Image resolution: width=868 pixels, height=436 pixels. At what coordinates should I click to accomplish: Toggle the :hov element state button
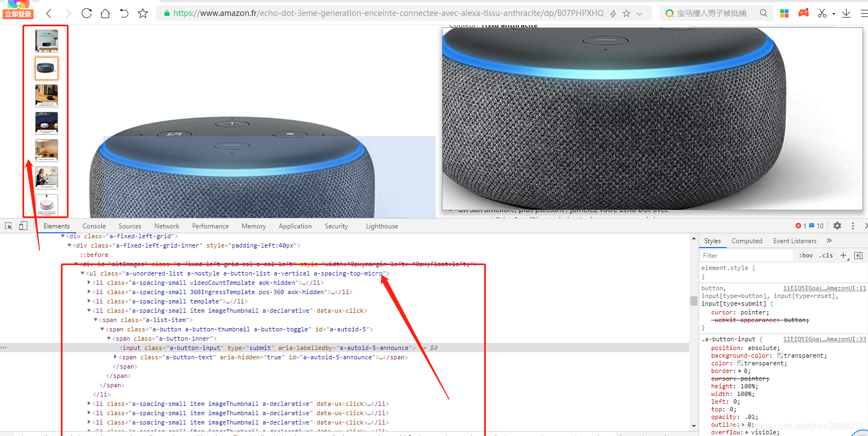[806, 256]
